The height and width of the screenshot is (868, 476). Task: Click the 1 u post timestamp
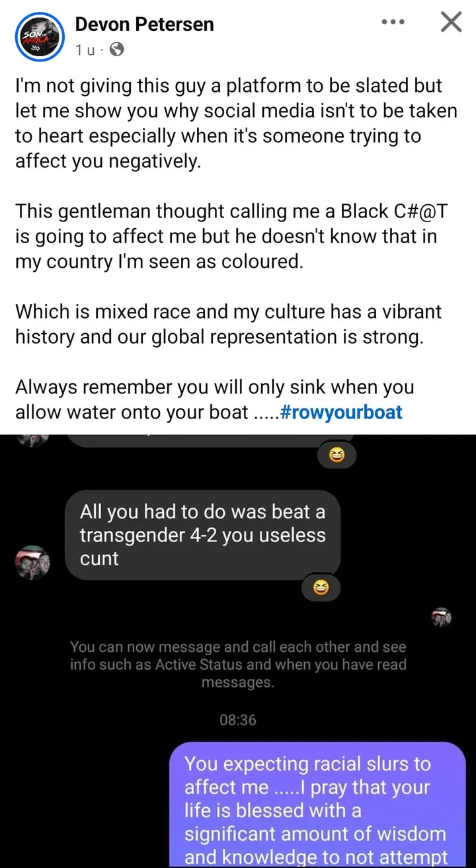85,50
